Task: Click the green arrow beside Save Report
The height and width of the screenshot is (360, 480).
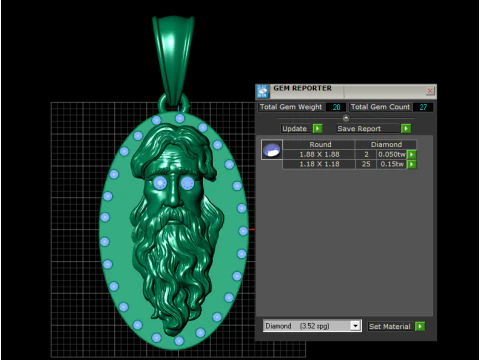Action: point(406,129)
